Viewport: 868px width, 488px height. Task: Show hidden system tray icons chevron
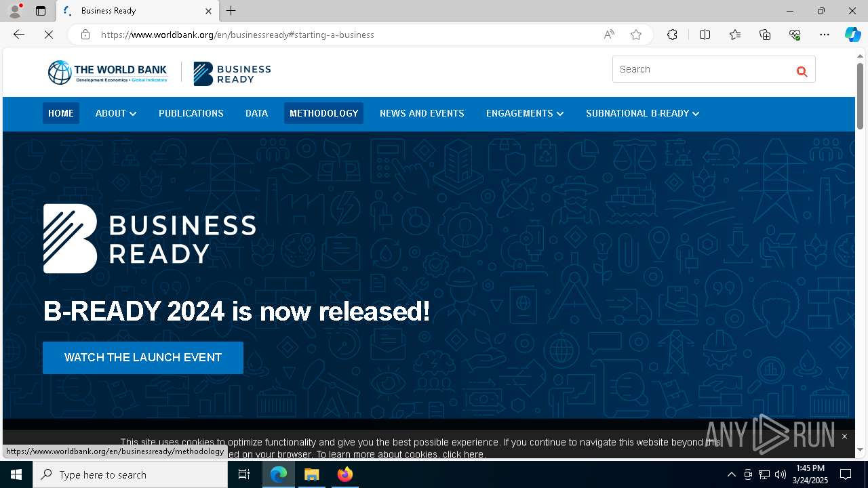tap(731, 474)
